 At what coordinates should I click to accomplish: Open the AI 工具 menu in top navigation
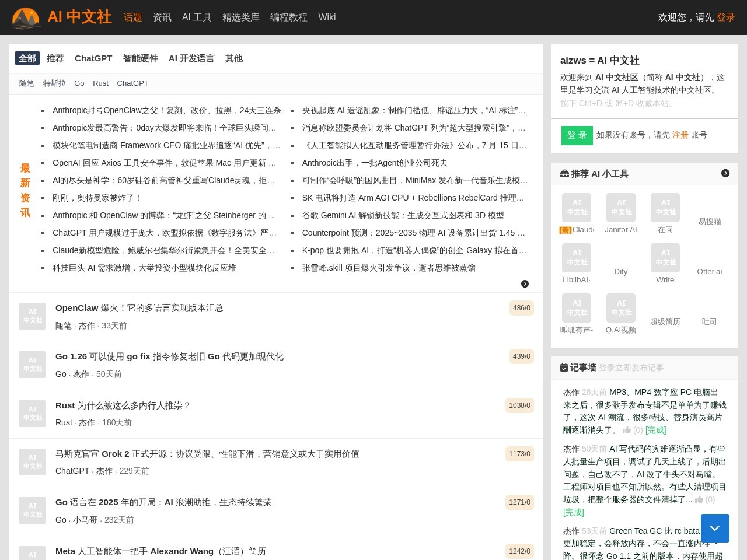click(x=196, y=17)
